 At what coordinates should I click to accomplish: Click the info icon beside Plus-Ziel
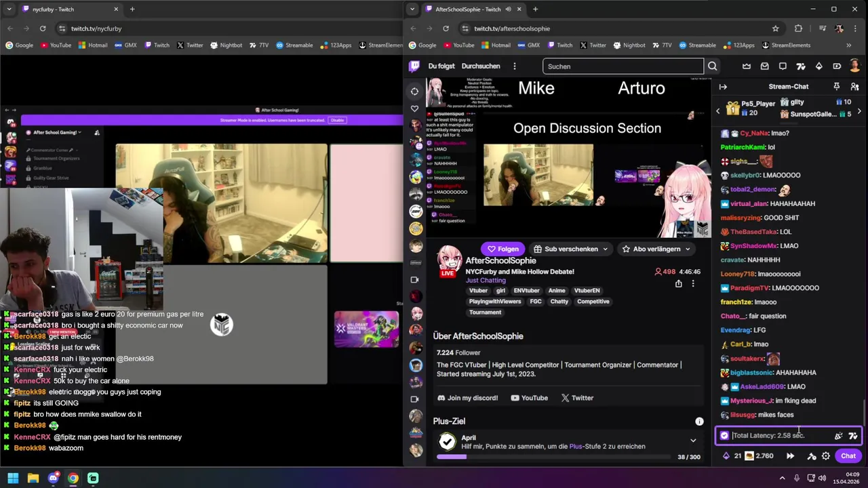point(699,422)
